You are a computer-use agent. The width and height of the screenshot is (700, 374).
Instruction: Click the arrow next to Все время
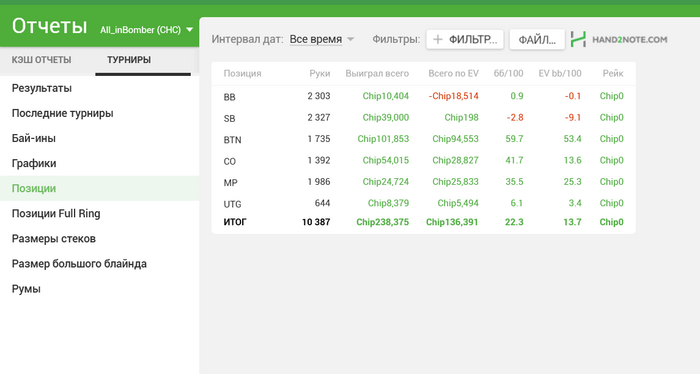(x=350, y=39)
